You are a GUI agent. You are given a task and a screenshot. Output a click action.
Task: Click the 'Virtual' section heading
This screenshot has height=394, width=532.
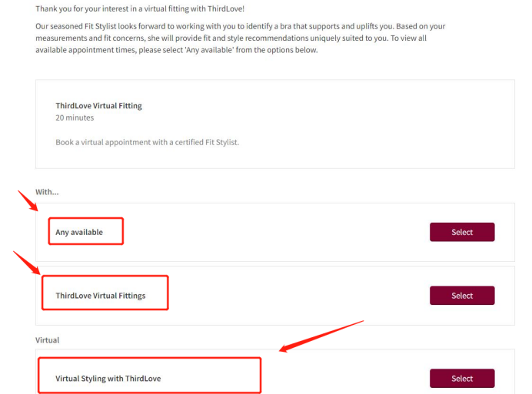47,340
